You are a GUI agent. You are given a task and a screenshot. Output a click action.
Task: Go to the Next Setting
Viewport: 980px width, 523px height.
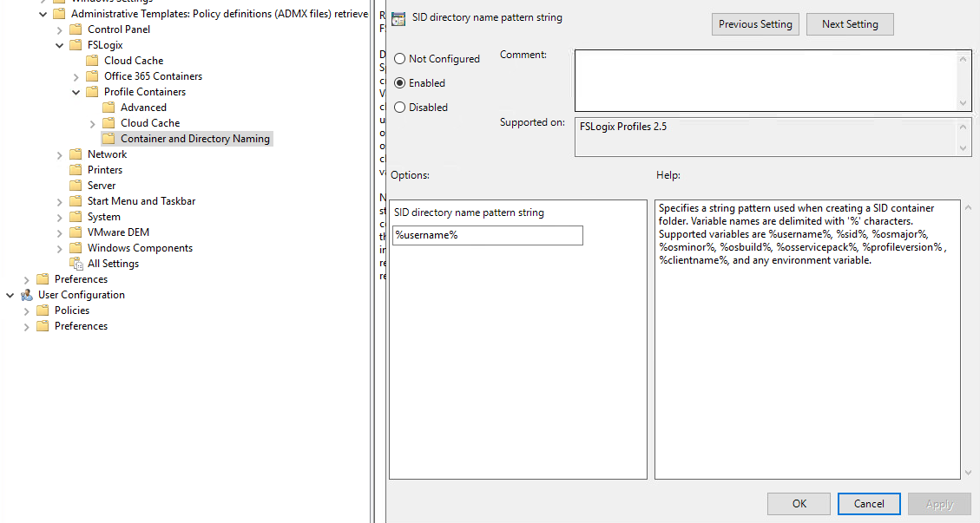pyautogui.click(x=849, y=24)
